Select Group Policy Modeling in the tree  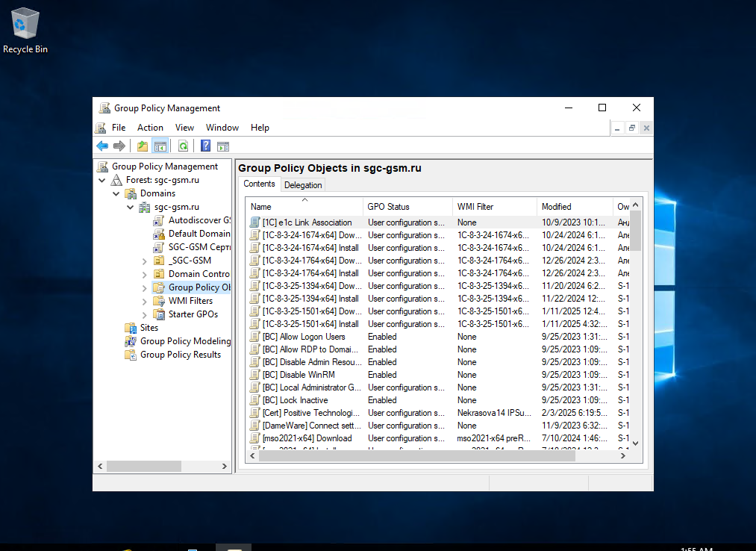[185, 341]
